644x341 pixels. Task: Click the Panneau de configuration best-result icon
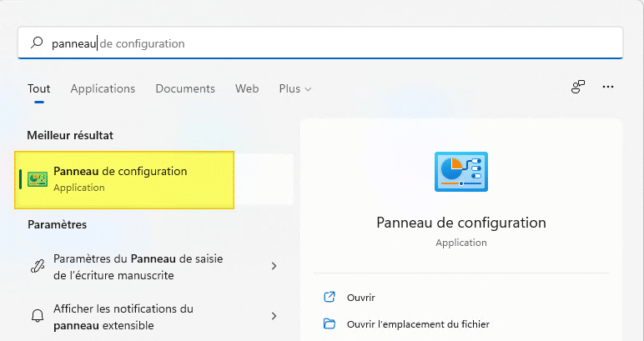(x=38, y=179)
